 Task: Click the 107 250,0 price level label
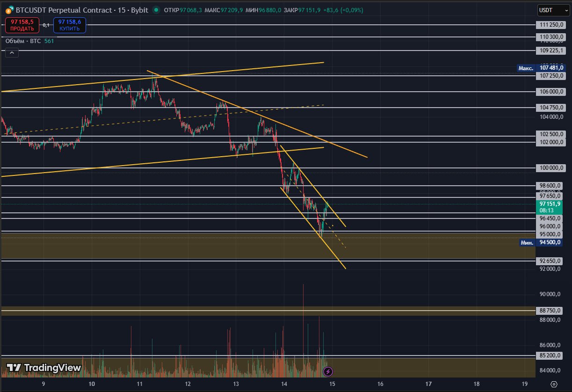550,76
